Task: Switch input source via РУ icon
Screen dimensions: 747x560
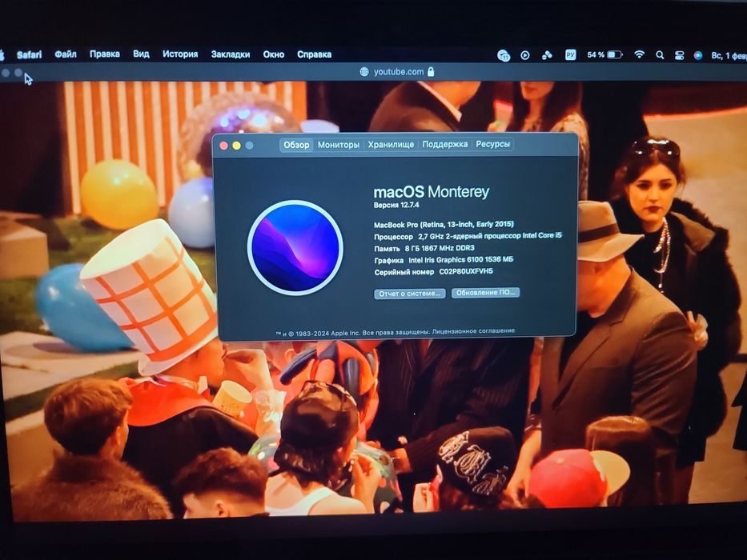Action: click(570, 54)
